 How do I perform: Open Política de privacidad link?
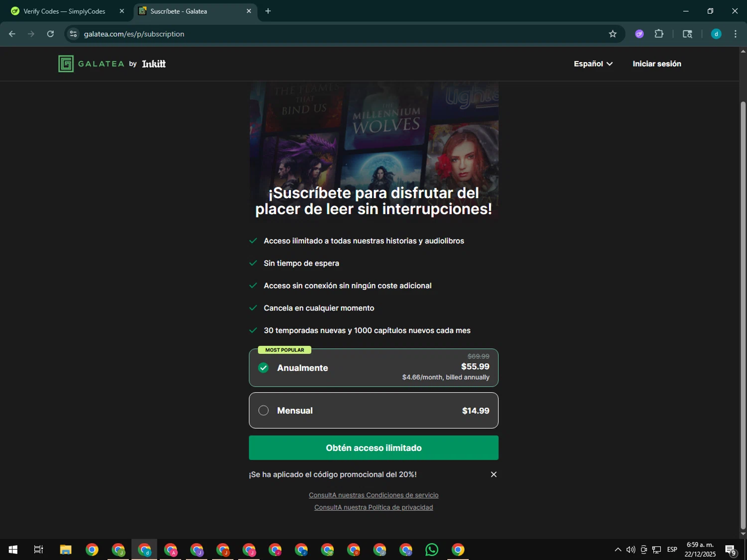pyautogui.click(x=373, y=507)
